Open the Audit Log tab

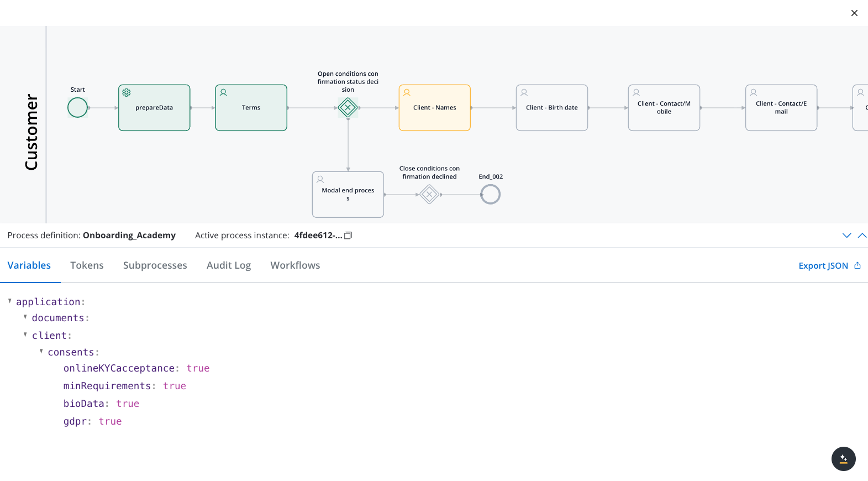click(229, 265)
